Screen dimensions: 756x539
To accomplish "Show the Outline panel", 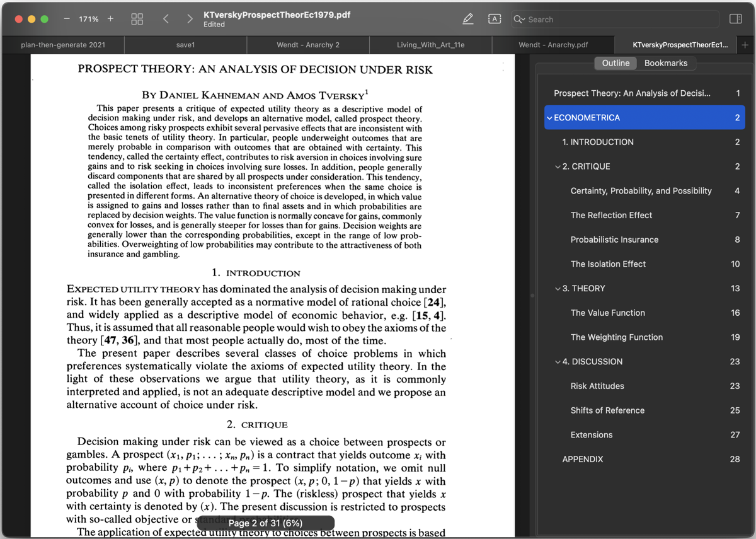I will click(x=616, y=63).
